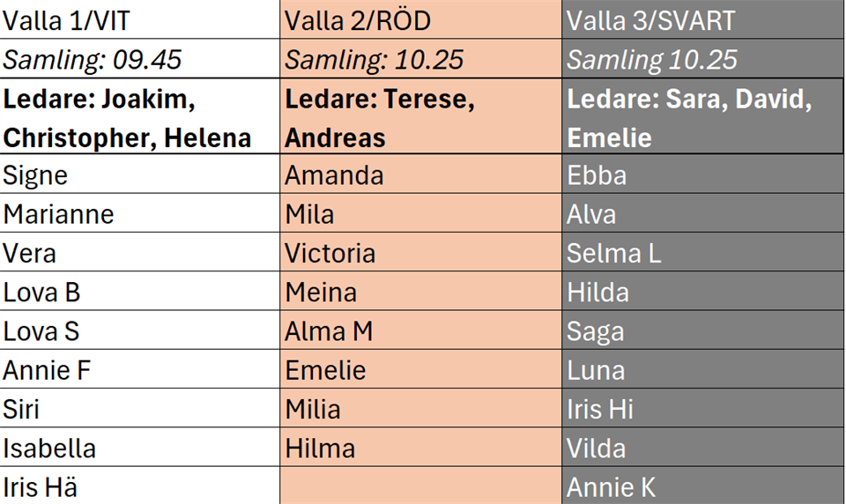Select the Marianne cell
The image size is (846, 504).
pos(140,213)
